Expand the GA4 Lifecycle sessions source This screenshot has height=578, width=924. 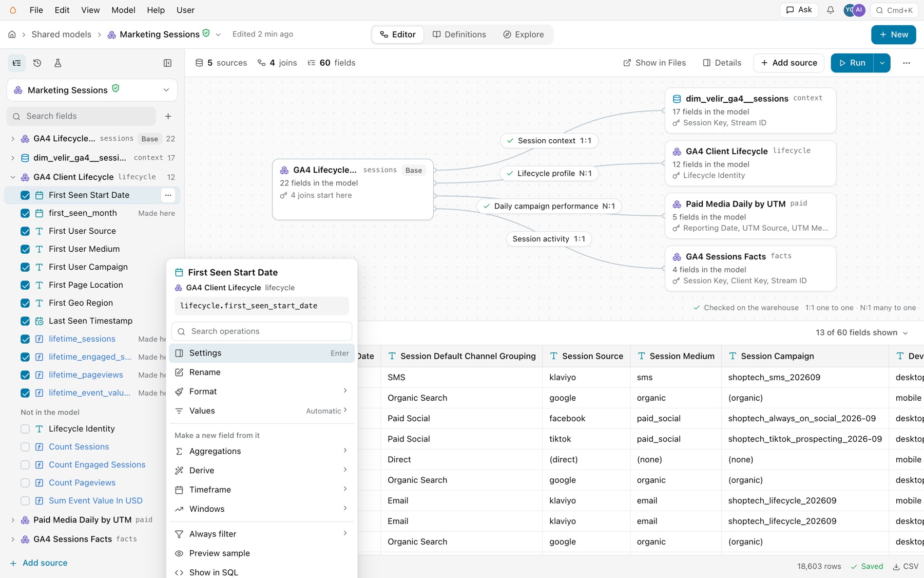point(13,139)
